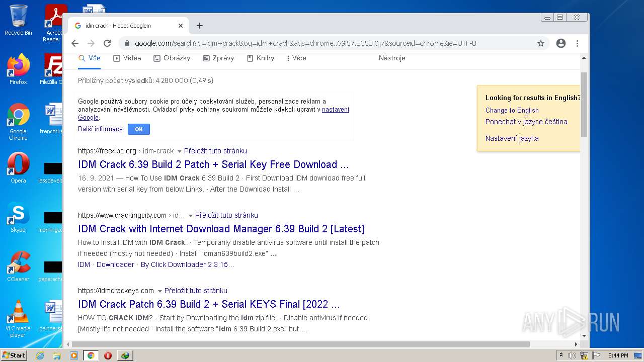Click the scroll-right arrow at the bottom
Viewport: 644px width, 362px height.
(x=576, y=344)
